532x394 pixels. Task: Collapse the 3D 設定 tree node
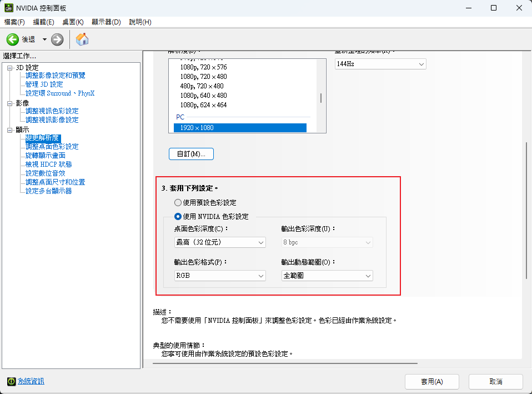(x=10, y=68)
